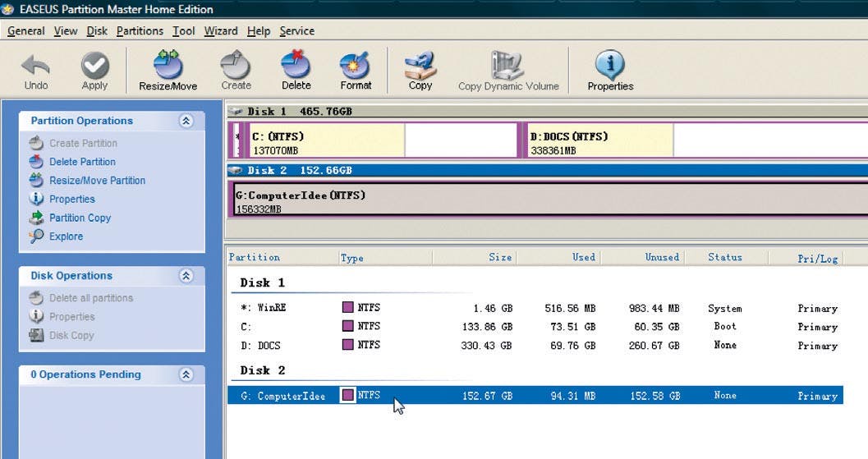Sort by the Status column header
The image size is (868, 459).
click(x=726, y=257)
